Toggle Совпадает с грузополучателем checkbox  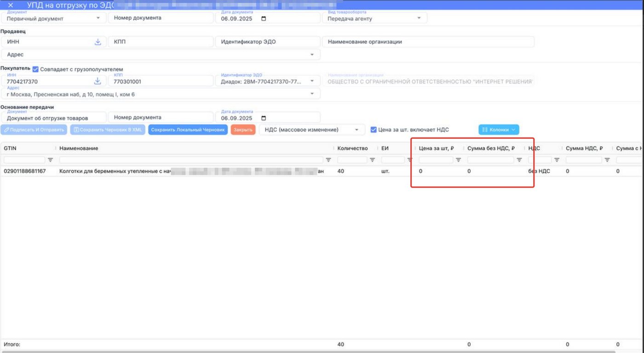(x=35, y=69)
